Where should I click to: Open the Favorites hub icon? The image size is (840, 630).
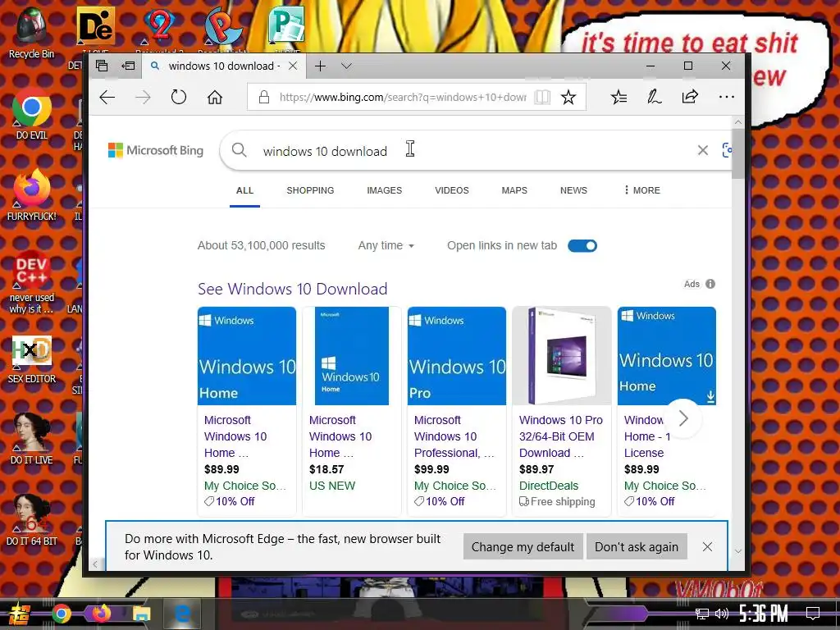click(619, 97)
